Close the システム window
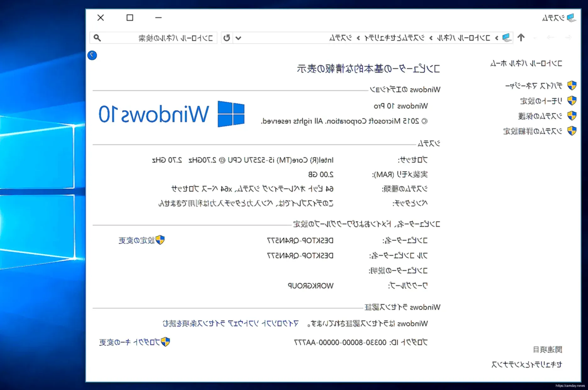588x390 pixels. tap(101, 18)
